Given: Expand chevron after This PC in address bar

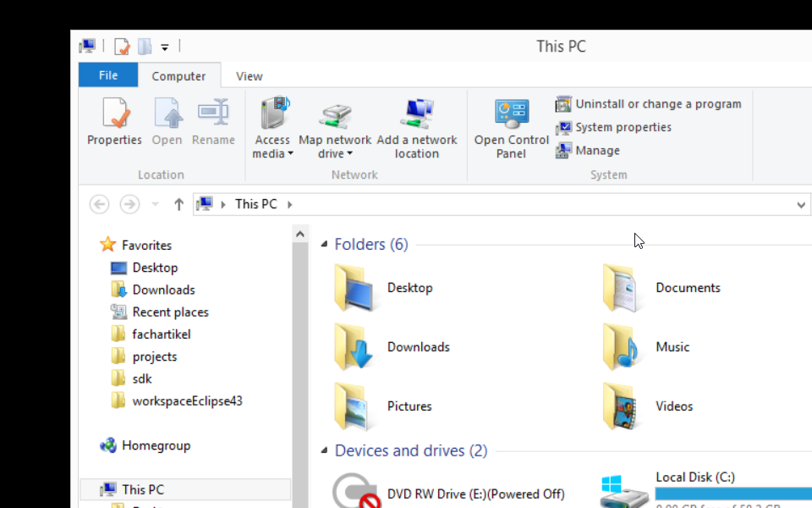Looking at the screenshot, I should pos(290,205).
